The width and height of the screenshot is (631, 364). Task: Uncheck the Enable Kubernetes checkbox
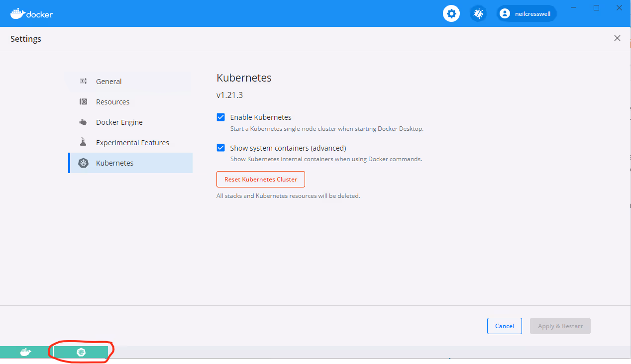point(221,117)
